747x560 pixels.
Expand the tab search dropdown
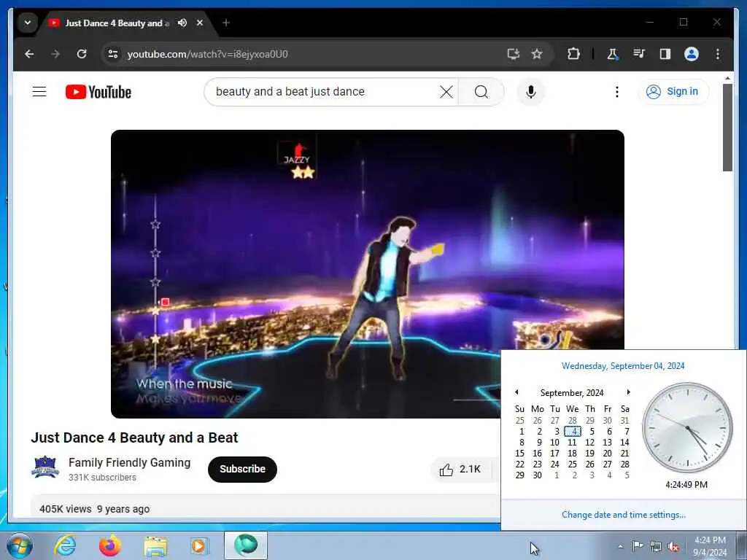click(28, 23)
